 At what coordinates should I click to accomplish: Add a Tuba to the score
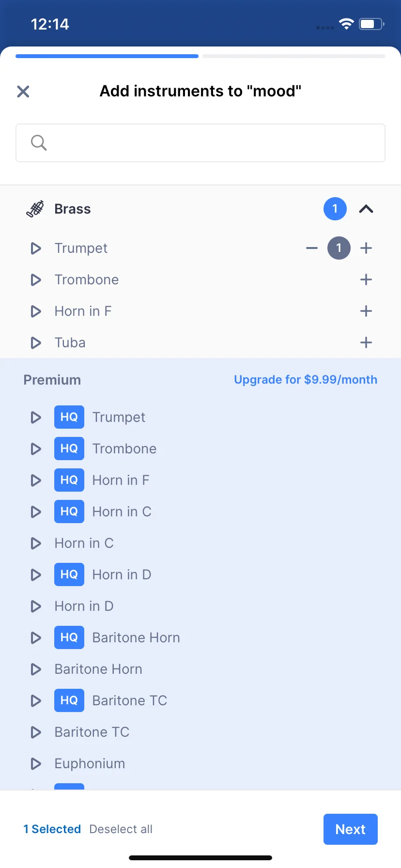coord(366,343)
